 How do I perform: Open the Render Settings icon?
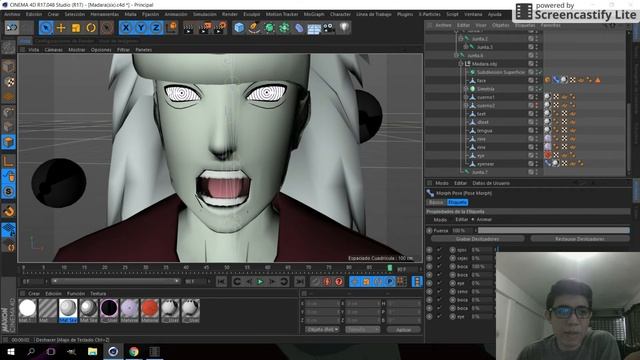(x=220, y=28)
